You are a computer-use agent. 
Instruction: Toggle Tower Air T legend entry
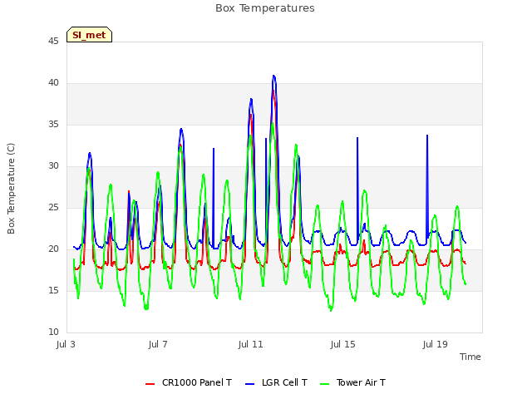click(x=352, y=382)
